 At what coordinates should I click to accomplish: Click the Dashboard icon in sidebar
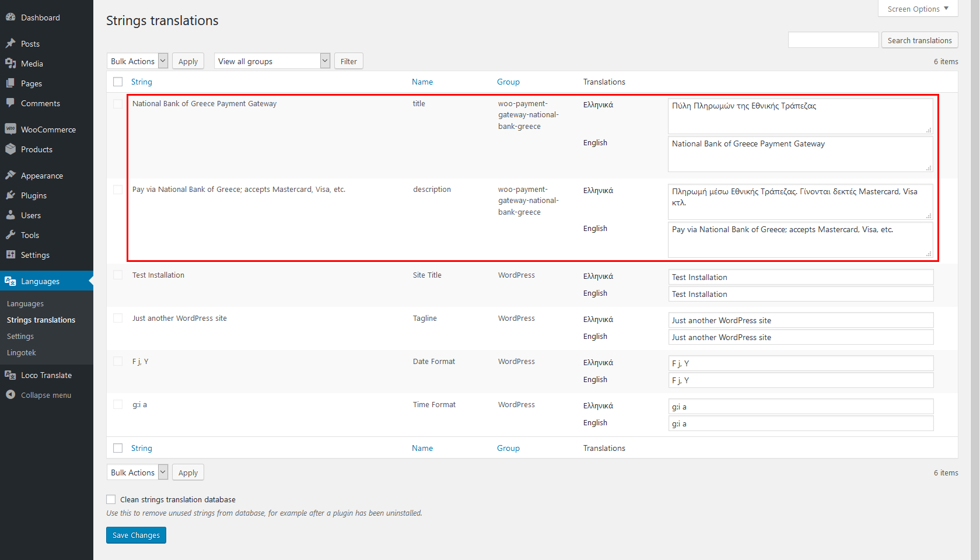pyautogui.click(x=10, y=17)
